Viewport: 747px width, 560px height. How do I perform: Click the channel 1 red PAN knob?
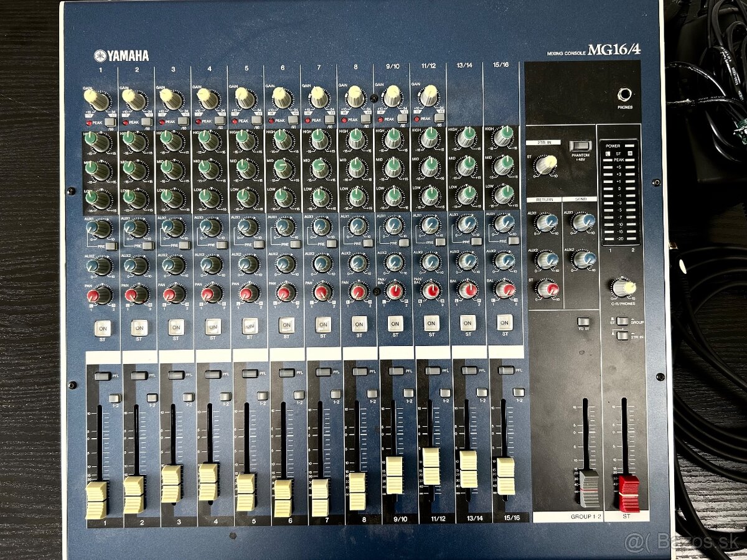tap(99, 295)
